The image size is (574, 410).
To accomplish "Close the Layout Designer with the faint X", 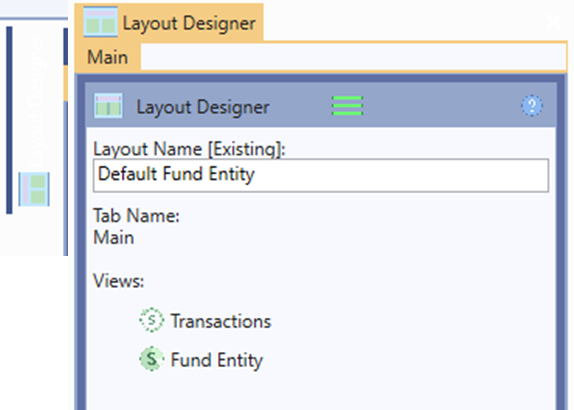I will click(x=554, y=22).
